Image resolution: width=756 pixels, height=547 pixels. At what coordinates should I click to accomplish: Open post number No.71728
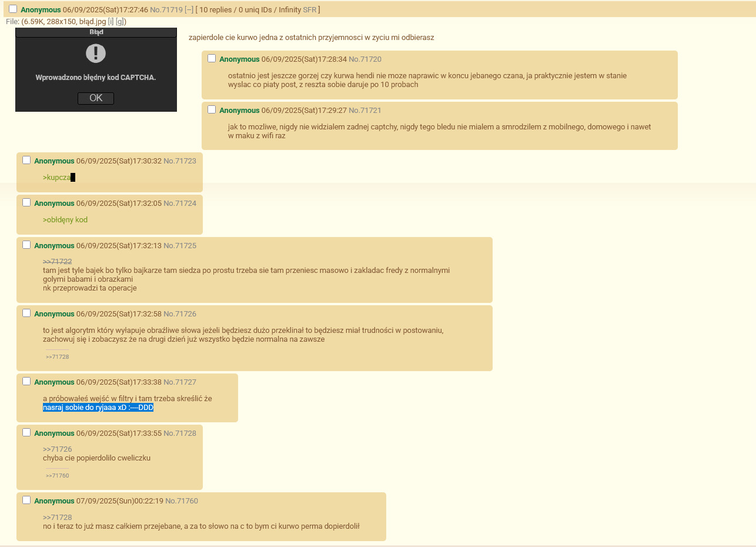[x=180, y=433]
